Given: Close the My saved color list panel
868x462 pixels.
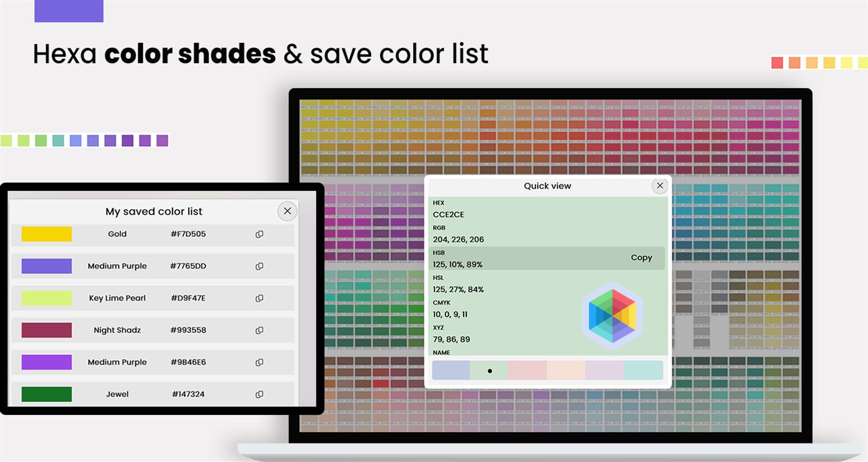Looking at the screenshot, I should point(287,211).
